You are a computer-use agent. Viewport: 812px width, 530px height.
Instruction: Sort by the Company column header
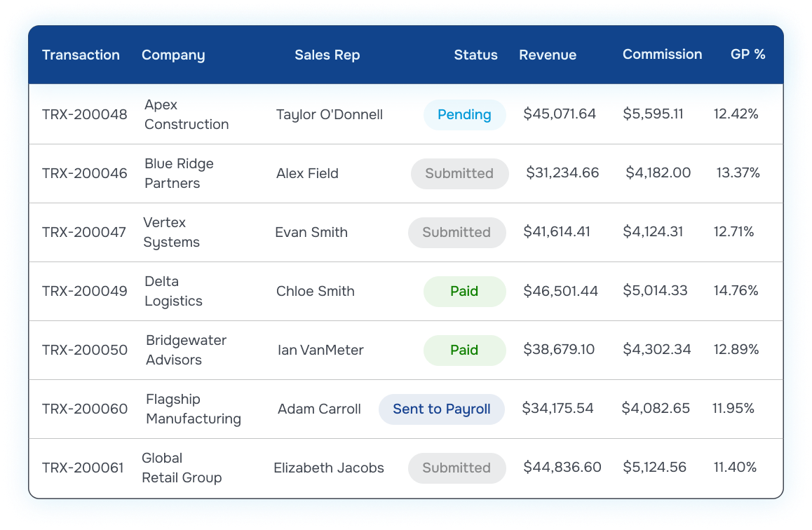[173, 55]
